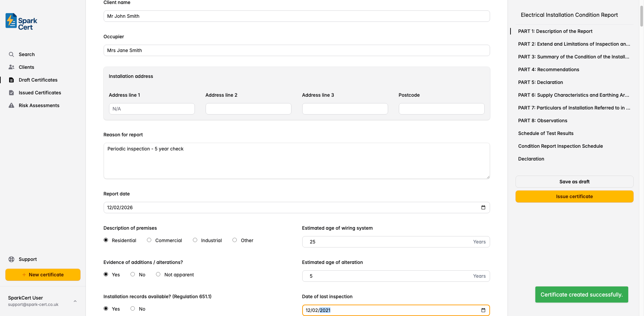This screenshot has height=316, width=644.
Task: Click the Support life-ring icon
Action: pos(11,259)
